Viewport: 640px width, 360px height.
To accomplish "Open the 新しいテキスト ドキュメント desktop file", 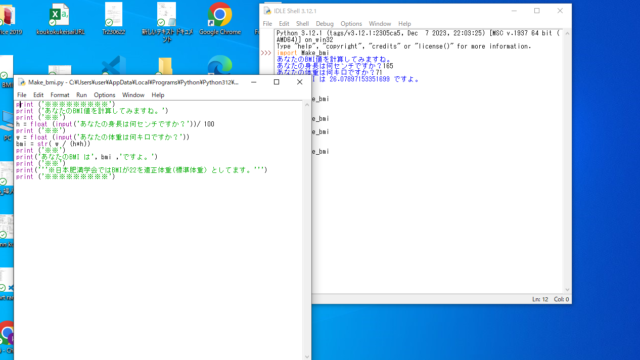I will pyautogui.click(x=167, y=21).
